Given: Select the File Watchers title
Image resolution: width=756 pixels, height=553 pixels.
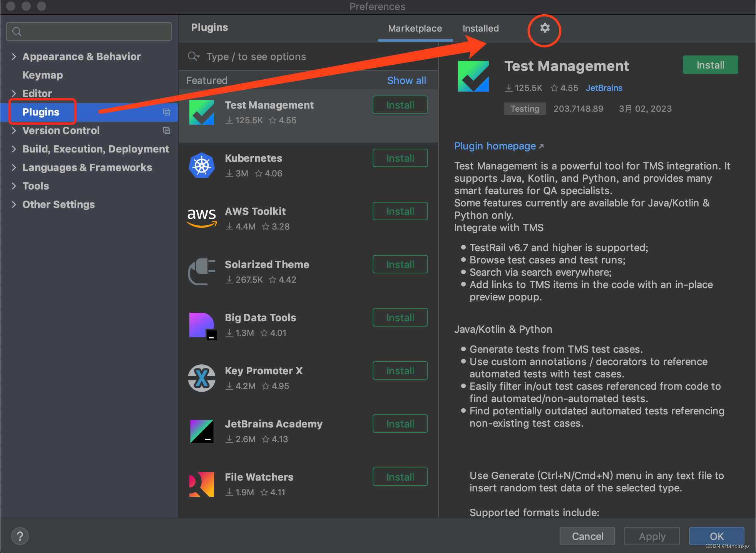Looking at the screenshot, I should click(x=259, y=477).
